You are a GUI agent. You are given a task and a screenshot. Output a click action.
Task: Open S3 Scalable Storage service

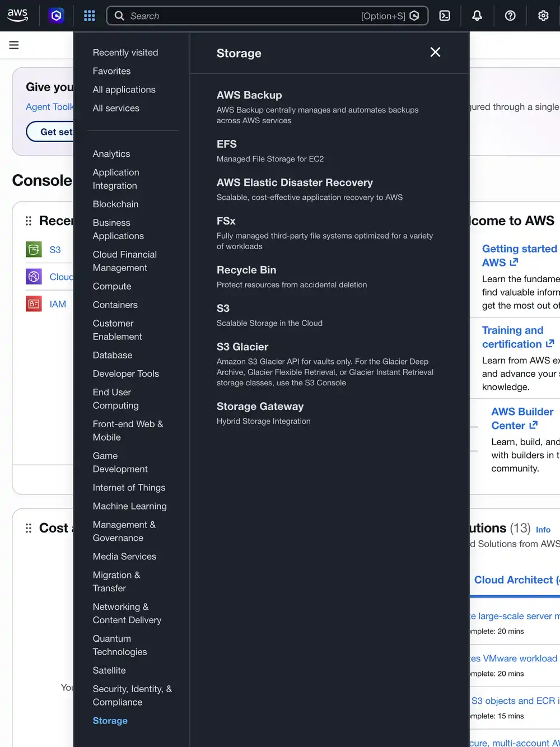223,309
